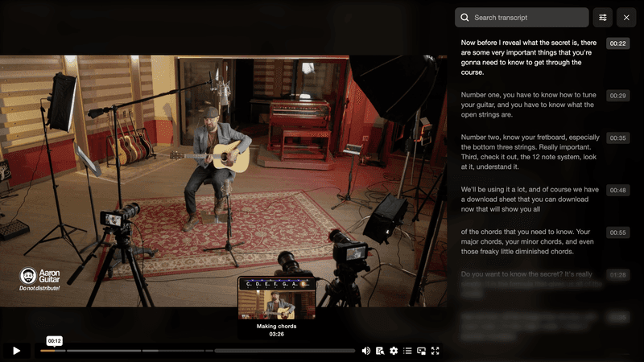The width and height of the screenshot is (644, 362).
Task: Open the player settings gear
Action: 394,351
